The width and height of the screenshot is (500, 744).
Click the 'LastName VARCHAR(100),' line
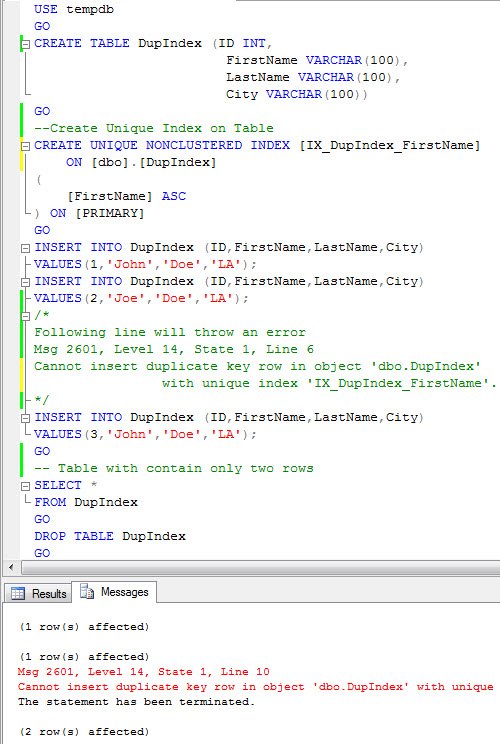pyautogui.click(x=313, y=77)
